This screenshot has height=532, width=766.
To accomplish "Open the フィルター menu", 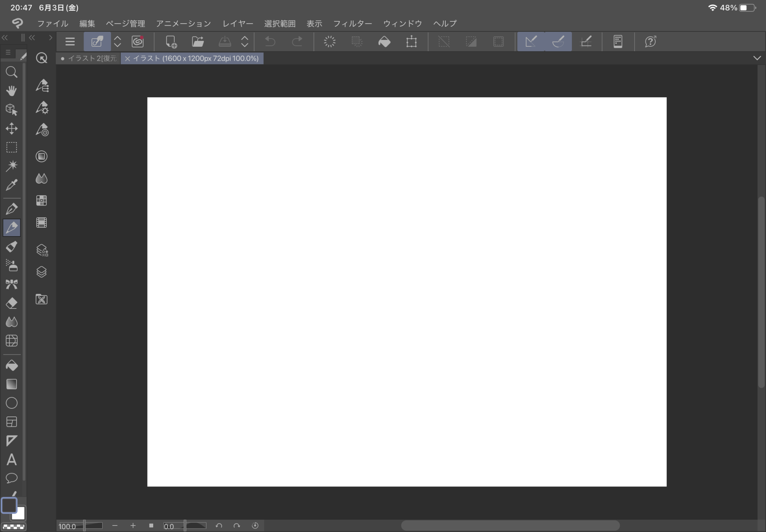I will click(352, 24).
